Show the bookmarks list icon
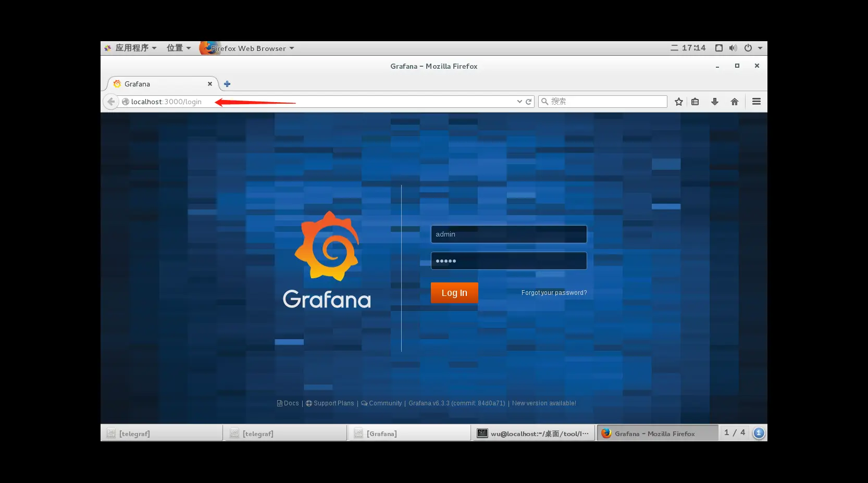This screenshot has height=483, width=868. 695,102
